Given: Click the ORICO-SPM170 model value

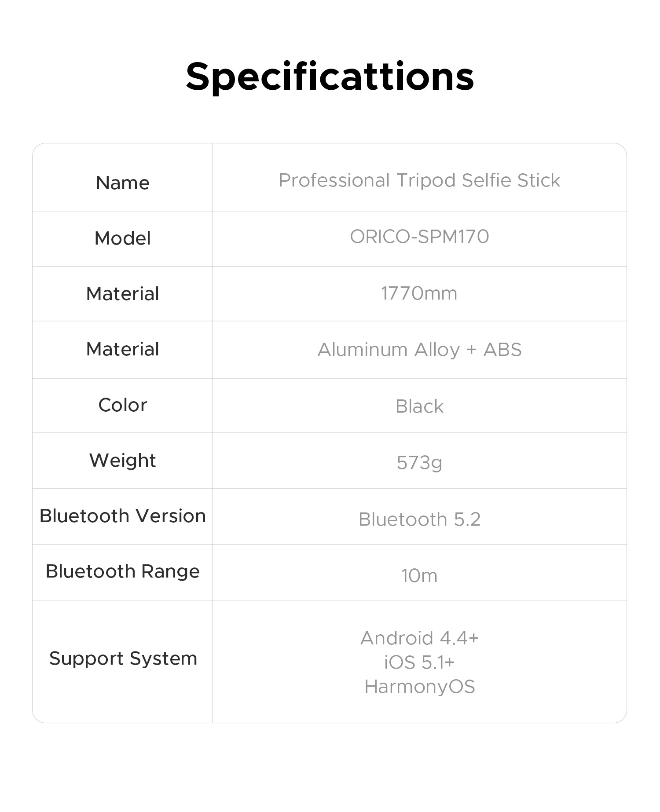Looking at the screenshot, I should pos(419,237).
